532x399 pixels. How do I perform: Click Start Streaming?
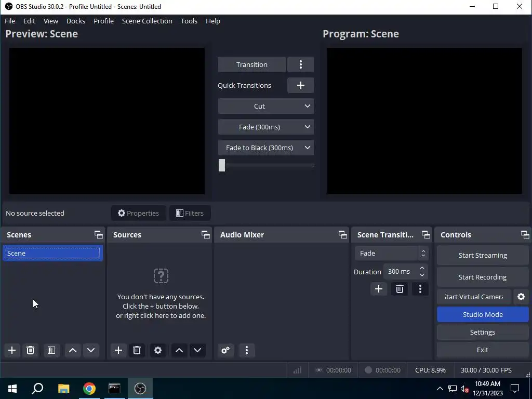point(483,255)
